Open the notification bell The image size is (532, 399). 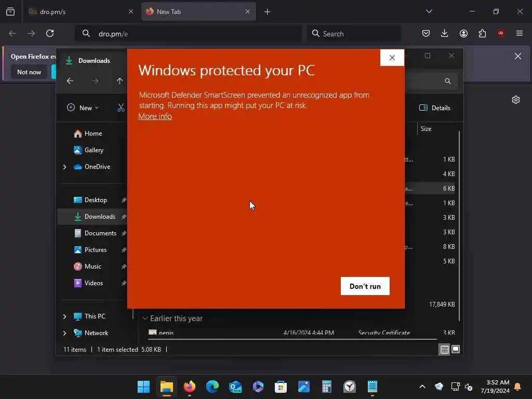coord(517,387)
